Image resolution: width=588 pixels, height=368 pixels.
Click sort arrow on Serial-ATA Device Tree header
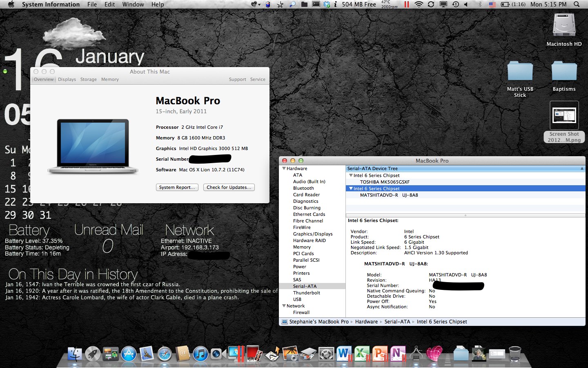(x=582, y=168)
